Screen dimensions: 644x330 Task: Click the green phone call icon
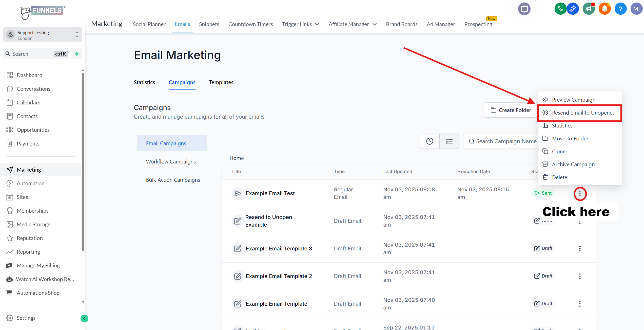[560, 9]
